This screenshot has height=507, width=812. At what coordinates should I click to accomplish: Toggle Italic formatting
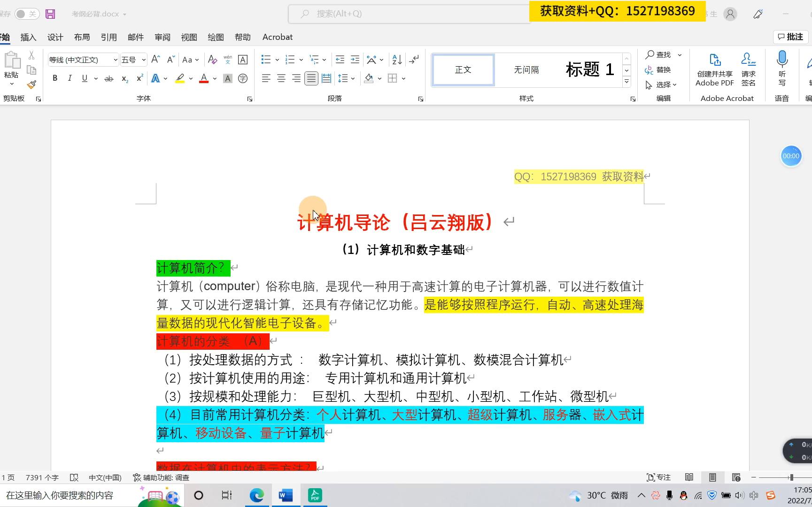pyautogui.click(x=70, y=78)
